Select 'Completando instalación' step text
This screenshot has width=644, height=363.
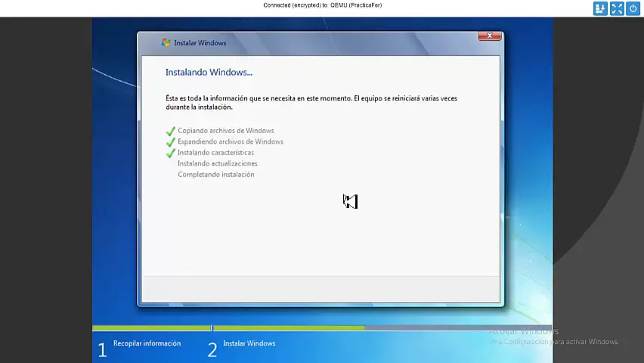(x=216, y=175)
